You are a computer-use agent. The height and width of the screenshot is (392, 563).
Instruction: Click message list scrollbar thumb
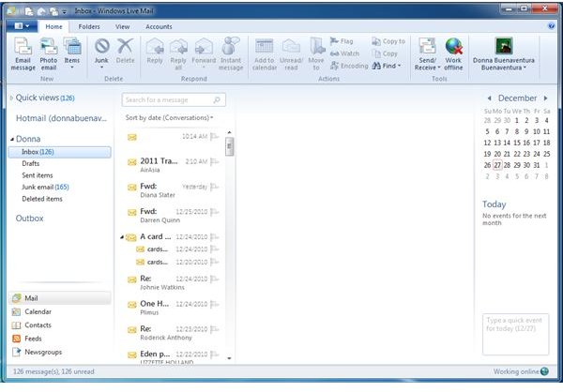coord(229,146)
